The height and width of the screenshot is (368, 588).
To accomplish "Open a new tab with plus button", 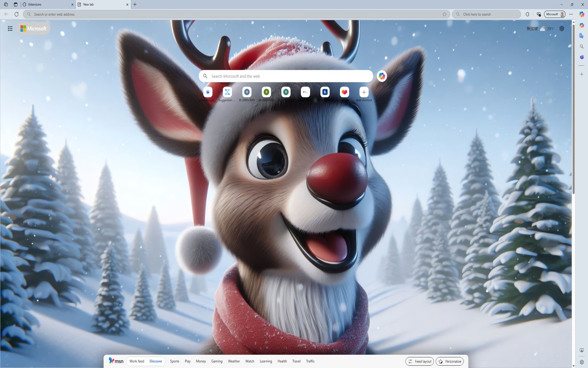I will coord(135,4).
